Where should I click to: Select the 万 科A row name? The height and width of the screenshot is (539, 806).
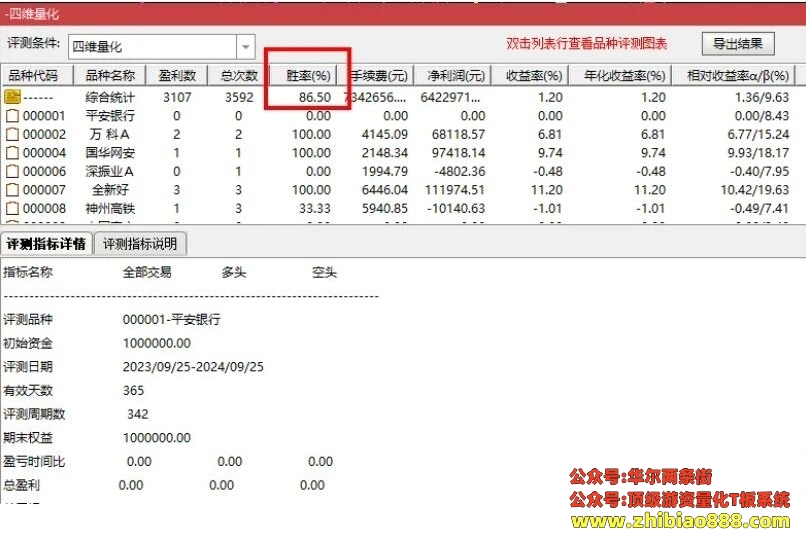109,134
